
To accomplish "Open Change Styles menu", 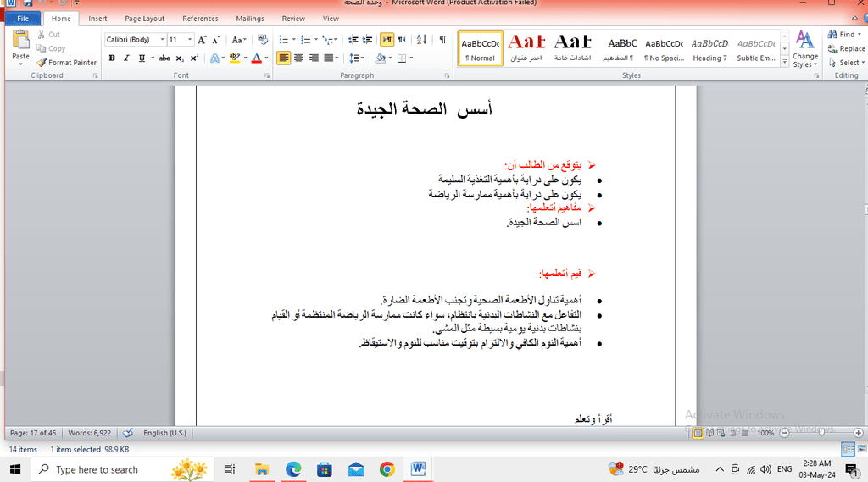I will tap(805, 49).
